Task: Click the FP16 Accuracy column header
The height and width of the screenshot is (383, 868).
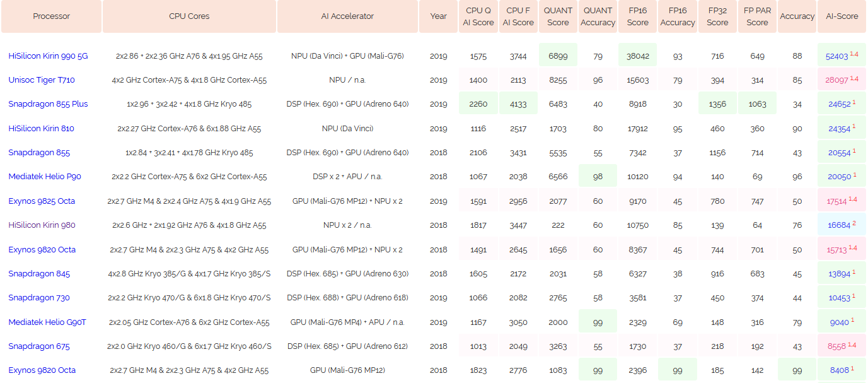Action: [x=677, y=16]
